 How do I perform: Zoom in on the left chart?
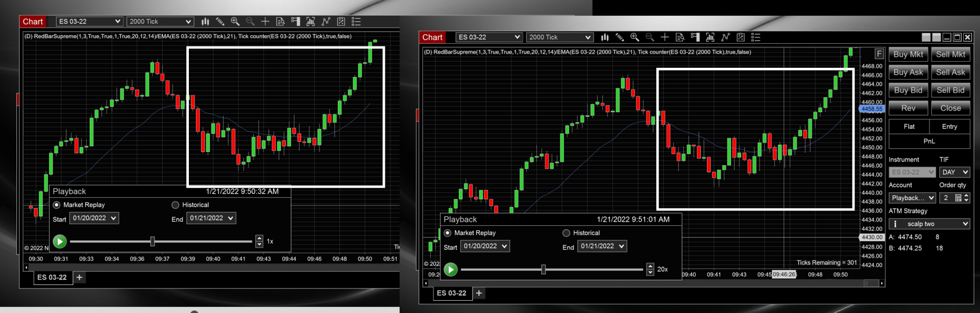(235, 21)
